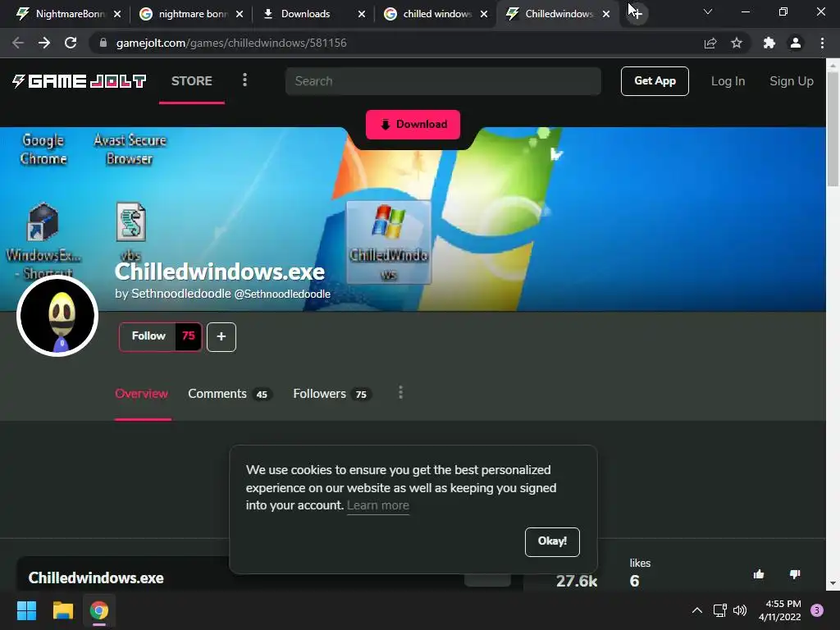Open File Explorer from the taskbar
The height and width of the screenshot is (630, 840).
point(62,610)
